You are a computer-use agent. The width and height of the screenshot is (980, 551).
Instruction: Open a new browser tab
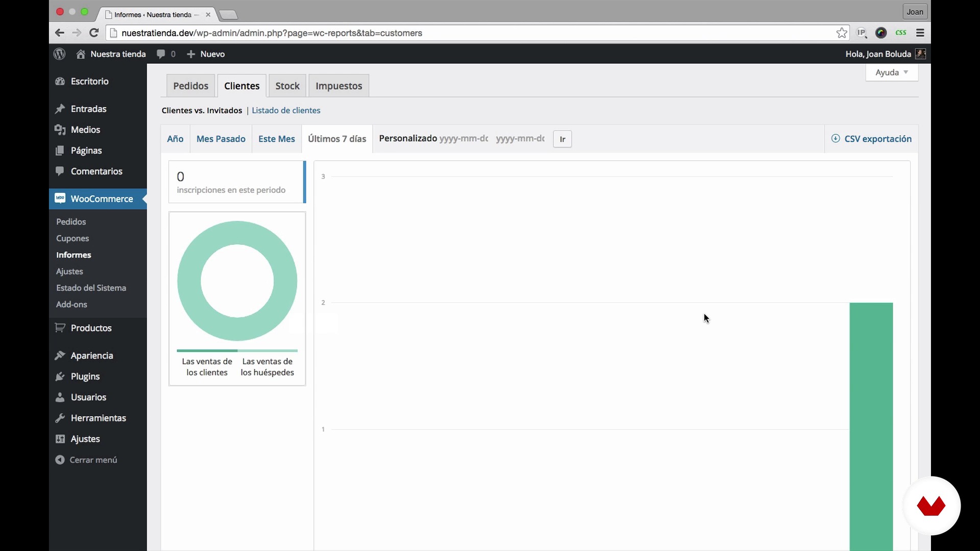(x=228, y=15)
